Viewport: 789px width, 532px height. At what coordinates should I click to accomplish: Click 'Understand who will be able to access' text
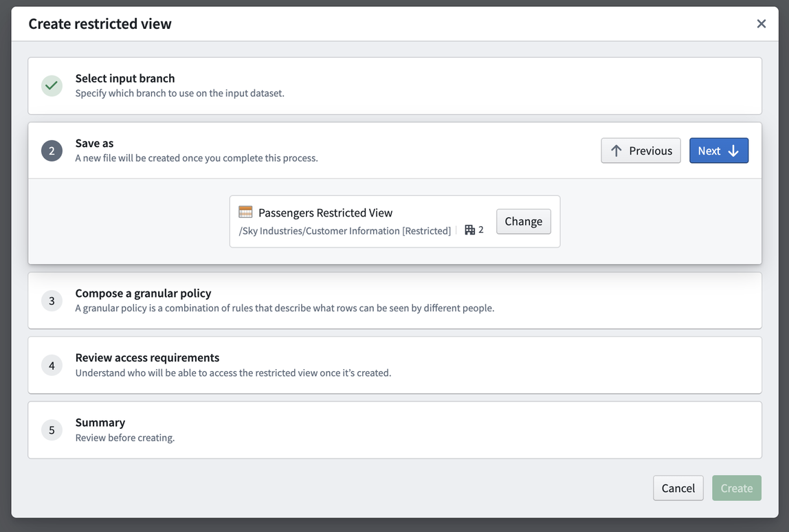pyautogui.click(x=233, y=373)
